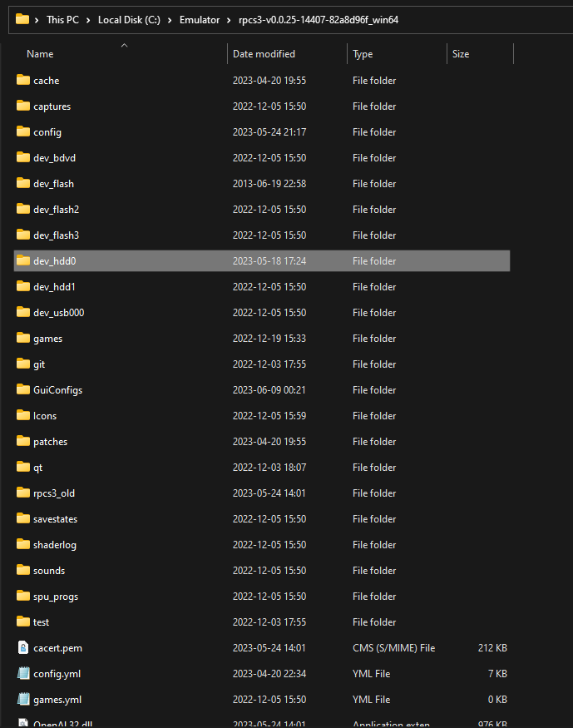Sort by the Name column header

coord(40,54)
